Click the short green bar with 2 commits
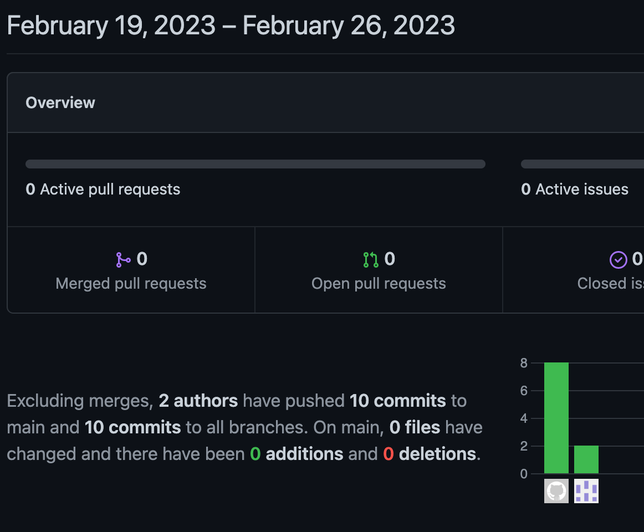The height and width of the screenshot is (532, 644). [586, 459]
